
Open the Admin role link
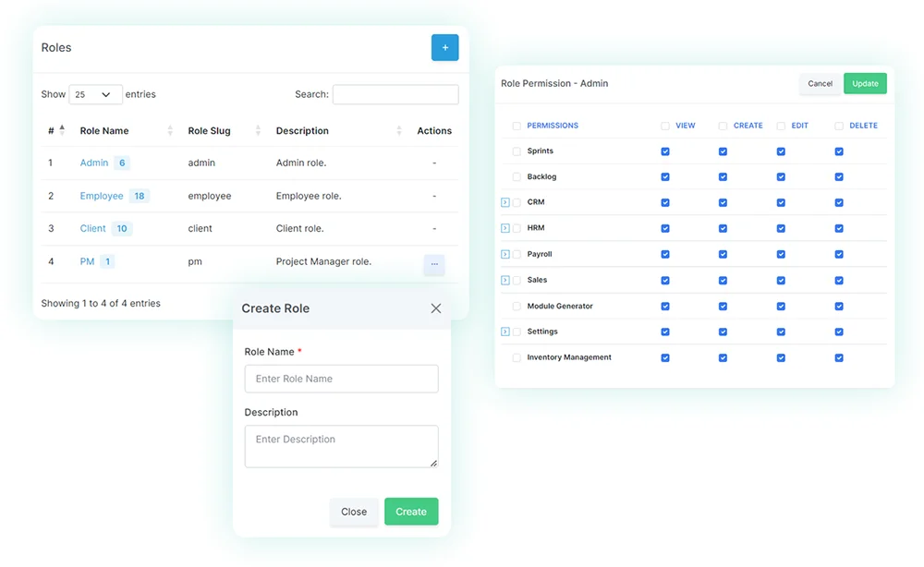coord(94,163)
